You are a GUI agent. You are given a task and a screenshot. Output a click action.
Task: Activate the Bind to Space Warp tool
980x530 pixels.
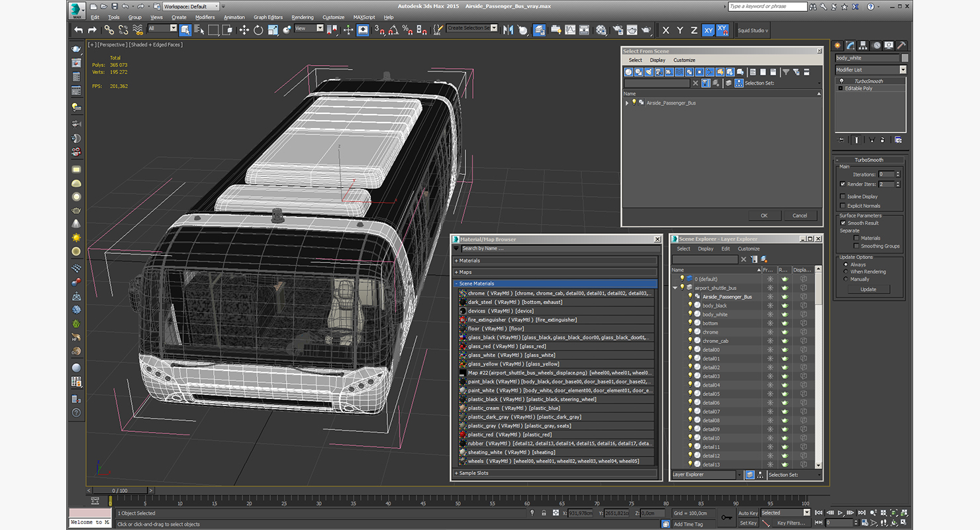[138, 30]
